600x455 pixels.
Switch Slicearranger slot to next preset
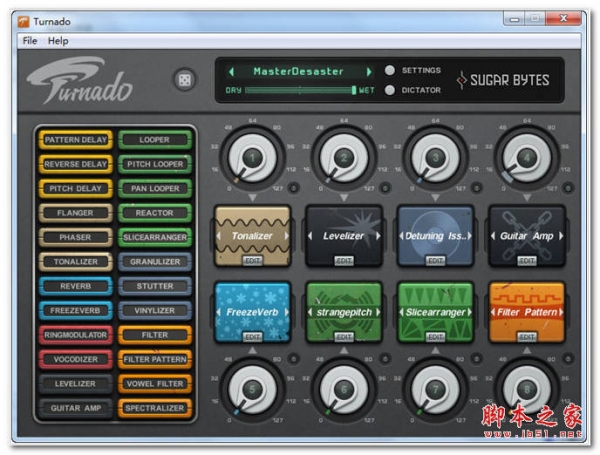(x=469, y=312)
